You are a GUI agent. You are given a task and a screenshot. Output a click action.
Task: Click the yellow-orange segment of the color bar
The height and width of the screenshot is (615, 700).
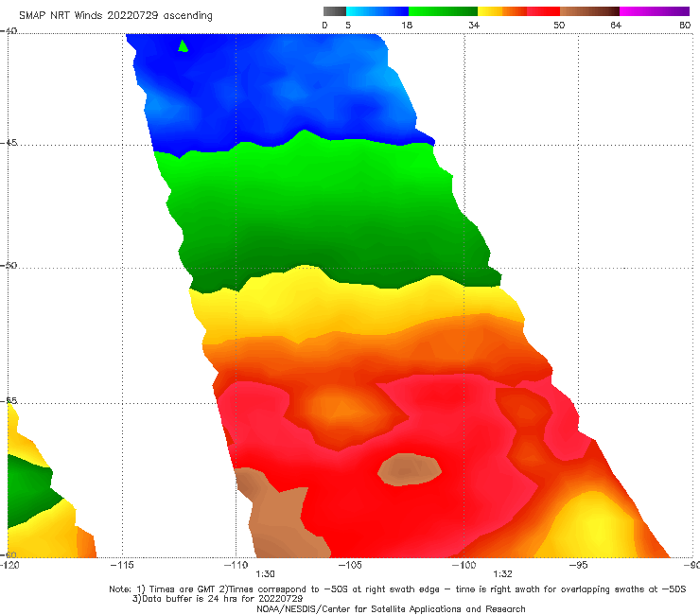pyautogui.click(x=502, y=11)
